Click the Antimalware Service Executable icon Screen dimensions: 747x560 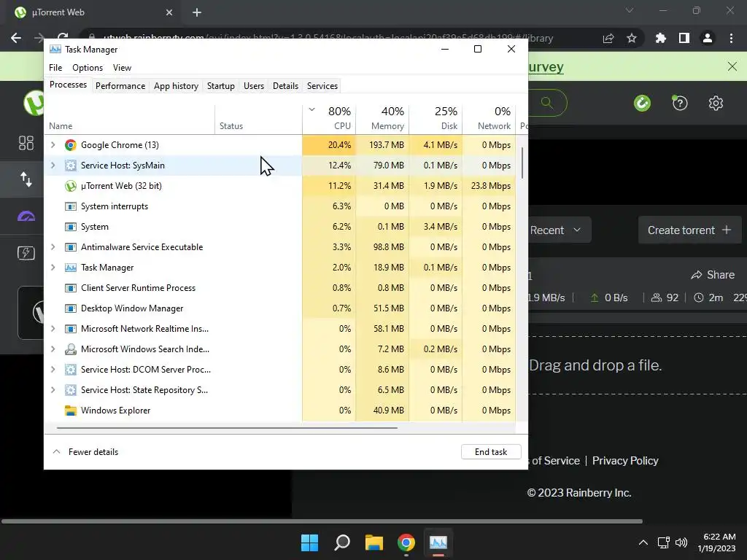71,247
